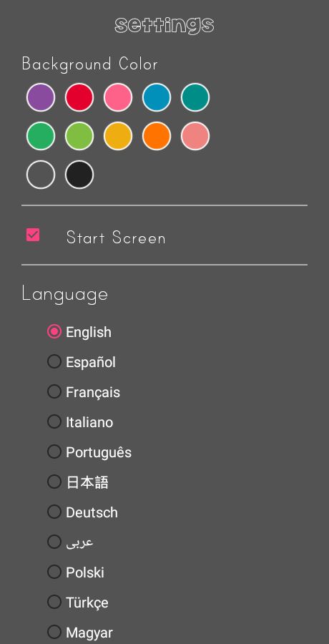Switch language to Español
Image resolution: width=329 pixels, height=644 pixels.
point(82,362)
